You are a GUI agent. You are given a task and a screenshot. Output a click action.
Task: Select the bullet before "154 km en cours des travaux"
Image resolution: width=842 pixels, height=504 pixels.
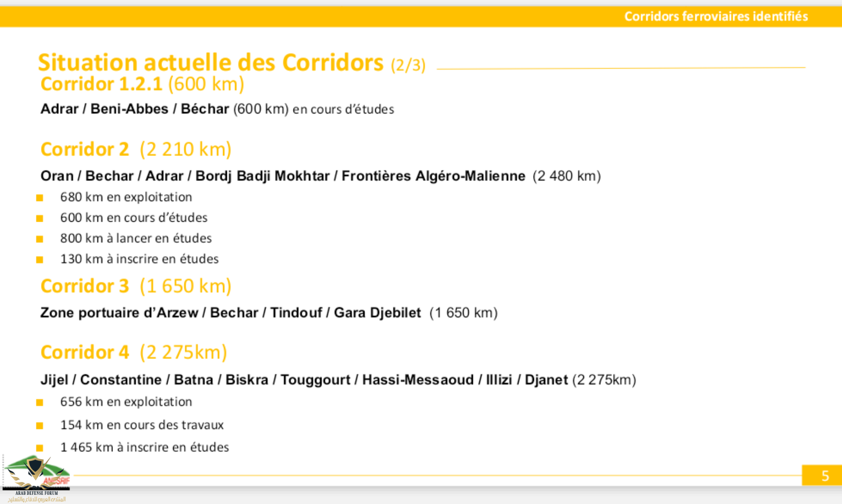click(40, 426)
